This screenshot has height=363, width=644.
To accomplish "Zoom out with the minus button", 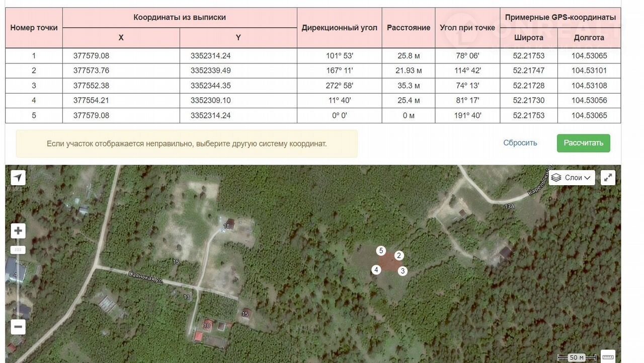I will coord(18,327).
